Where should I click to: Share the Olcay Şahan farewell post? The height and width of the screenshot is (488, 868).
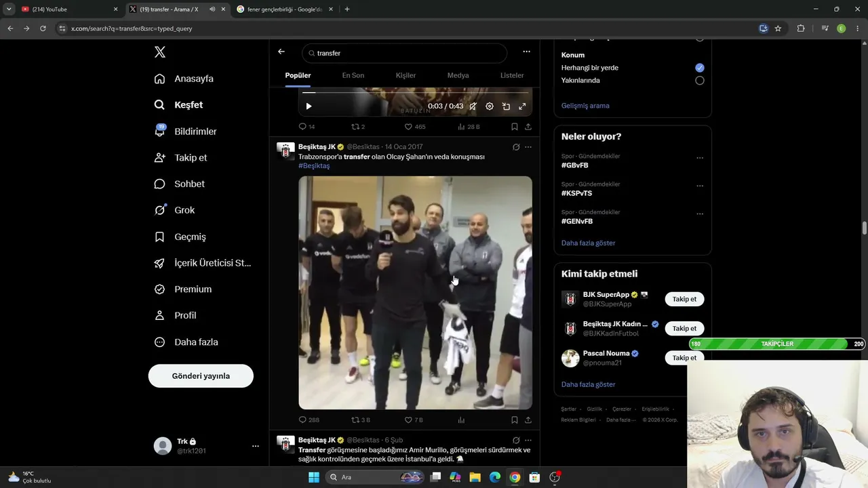528,420
